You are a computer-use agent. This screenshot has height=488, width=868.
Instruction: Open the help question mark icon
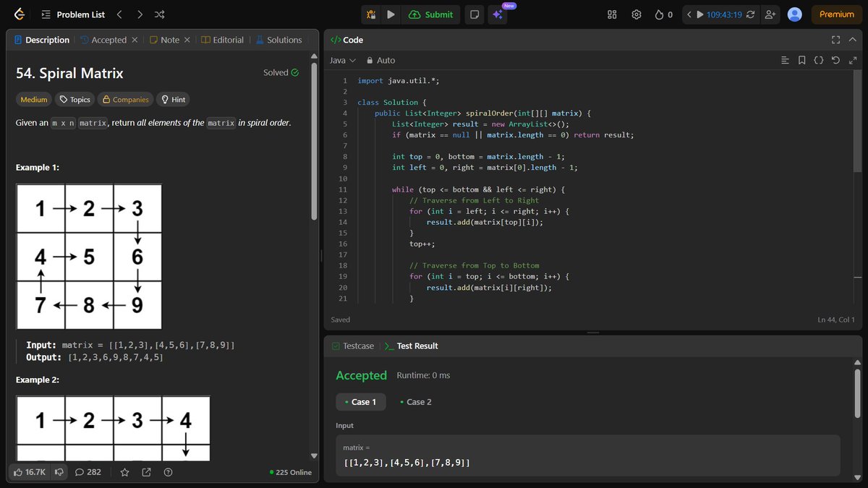(x=168, y=472)
